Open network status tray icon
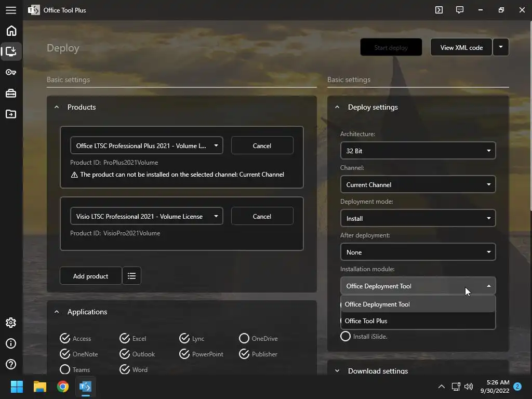Image resolution: width=532 pixels, height=399 pixels. 456,387
